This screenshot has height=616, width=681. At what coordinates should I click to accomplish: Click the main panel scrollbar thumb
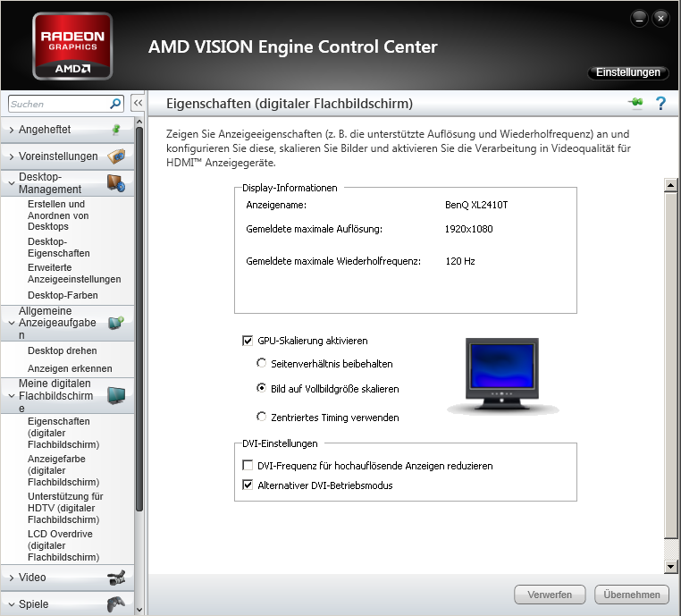point(670,365)
